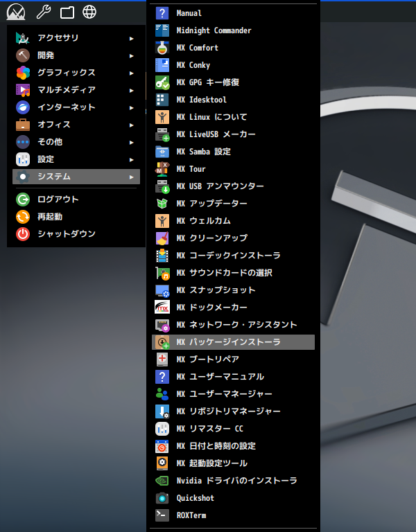The image size is (416, 532).
Task: Click the MX Comfort flask icon
Action: 162,48
